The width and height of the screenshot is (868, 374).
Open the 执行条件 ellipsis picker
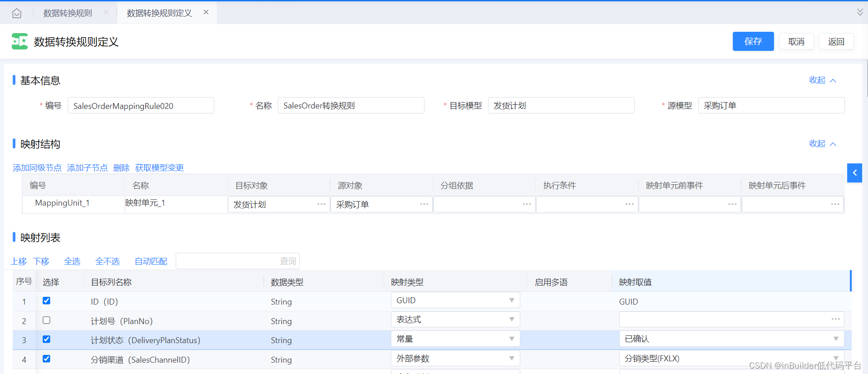click(x=629, y=204)
